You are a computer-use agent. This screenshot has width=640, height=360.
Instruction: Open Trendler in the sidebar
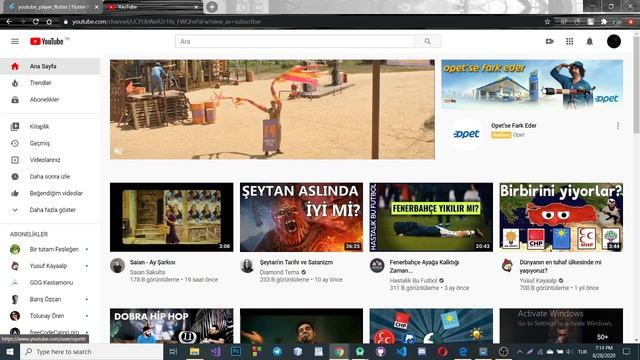coord(50,83)
